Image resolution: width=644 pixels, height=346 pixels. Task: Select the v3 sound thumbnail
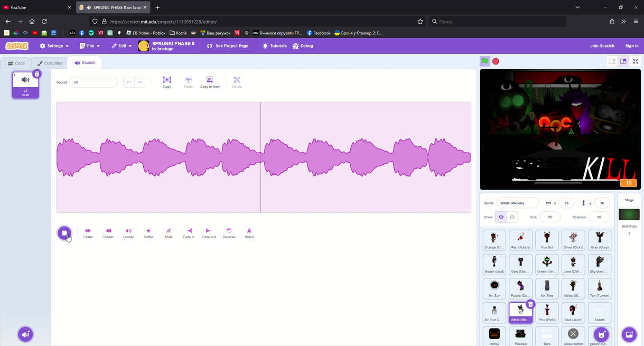tap(25, 85)
